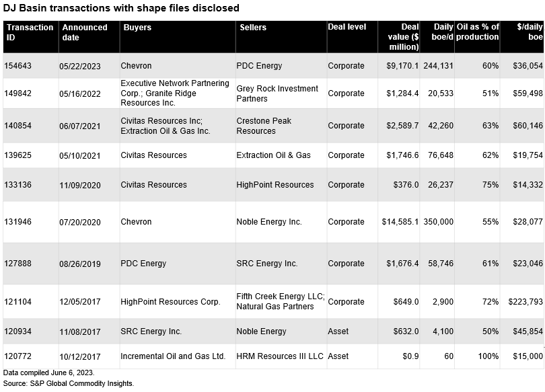Select the Crestone Peak Resources cell

[264, 126]
